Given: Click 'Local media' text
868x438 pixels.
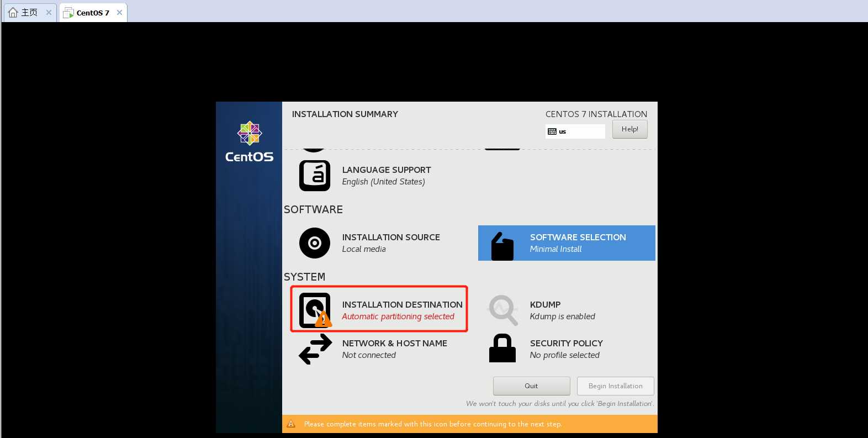Looking at the screenshot, I should [x=364, y=249].
